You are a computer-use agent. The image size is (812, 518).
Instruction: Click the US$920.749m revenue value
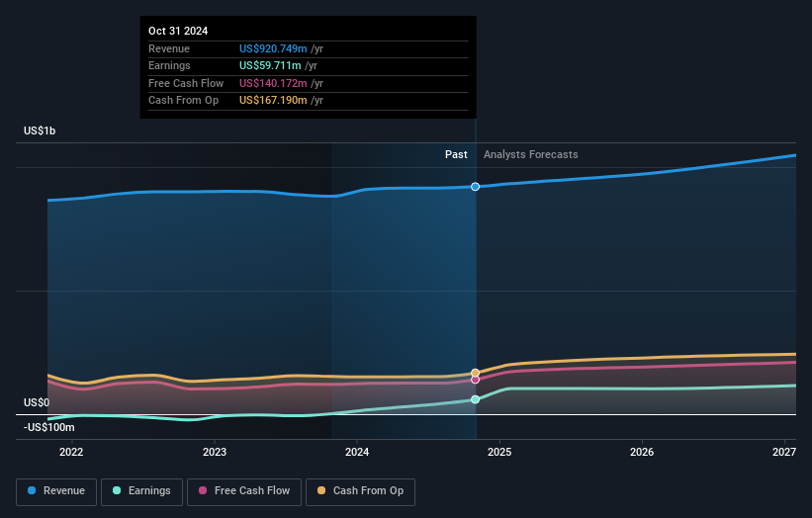click(273, 48)
